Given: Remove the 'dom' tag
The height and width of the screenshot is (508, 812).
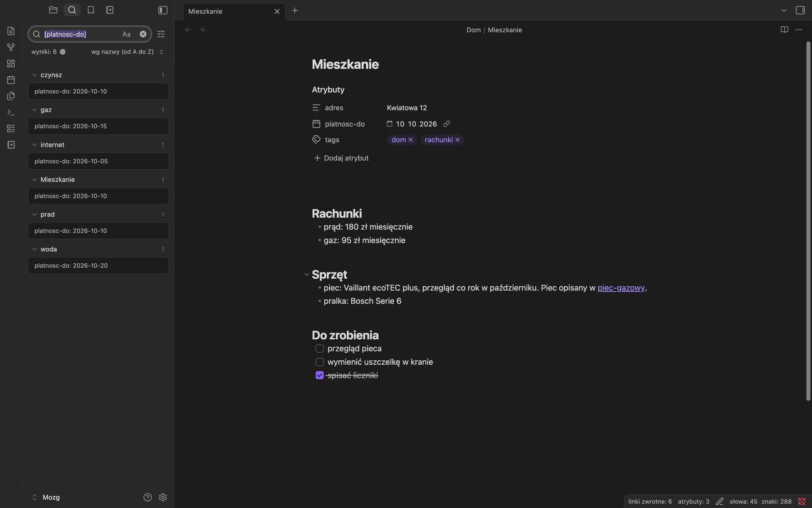Looking at the screenshot, I should pos(410,140).
